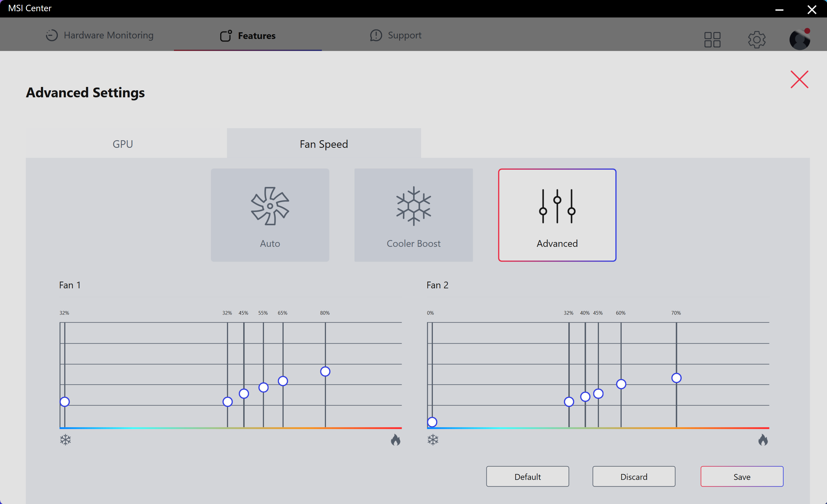Click Fan 1's leftmost 32% slider handle
The image size is (827, 504).
coord(65,402)
